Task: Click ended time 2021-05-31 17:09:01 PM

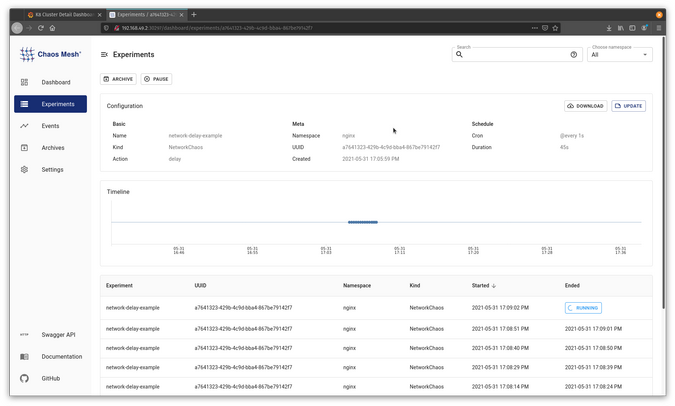Action: [x=593, y=329]
